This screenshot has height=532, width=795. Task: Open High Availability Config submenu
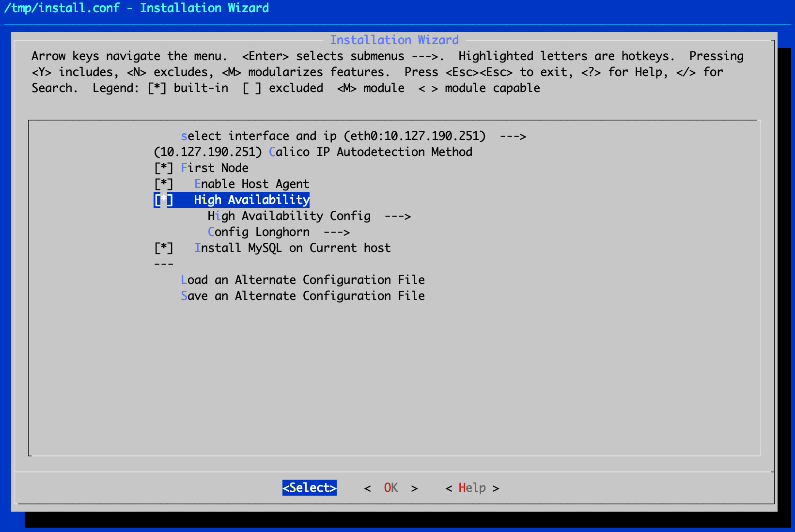pos(309,216)
